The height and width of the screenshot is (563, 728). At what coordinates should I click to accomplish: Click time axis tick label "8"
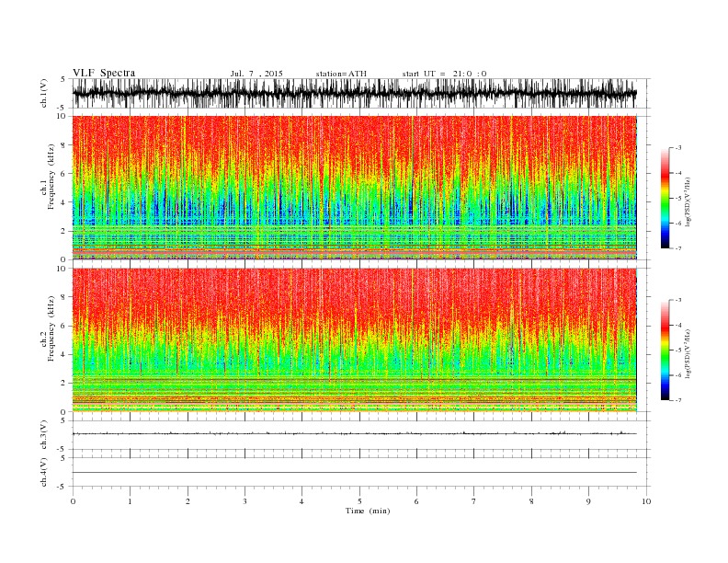pyautogui.click(x=531, y=501)
